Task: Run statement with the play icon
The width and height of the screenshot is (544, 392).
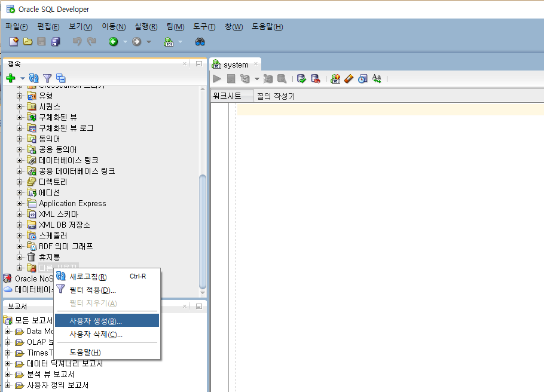Action: (217, 79)
